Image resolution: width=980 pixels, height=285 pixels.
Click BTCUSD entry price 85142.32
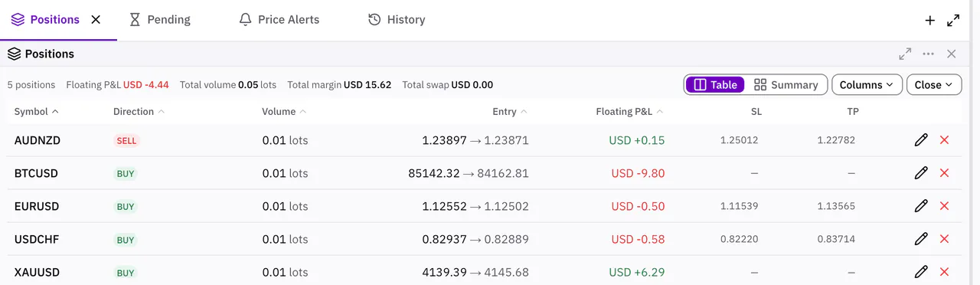pyautogui.click(x=434, y=173)
